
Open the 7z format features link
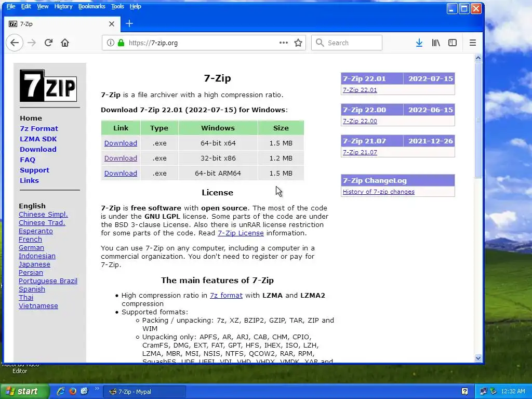(226, 296)
